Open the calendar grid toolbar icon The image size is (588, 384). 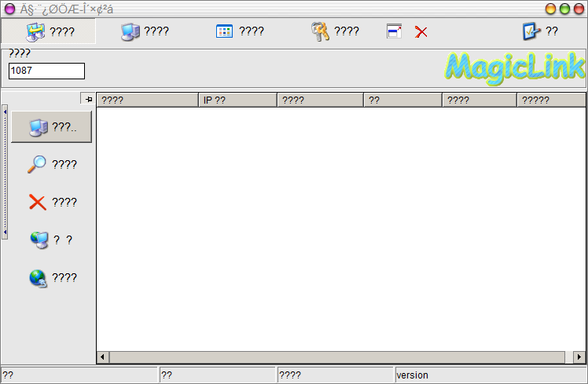[x=225, y=31]
